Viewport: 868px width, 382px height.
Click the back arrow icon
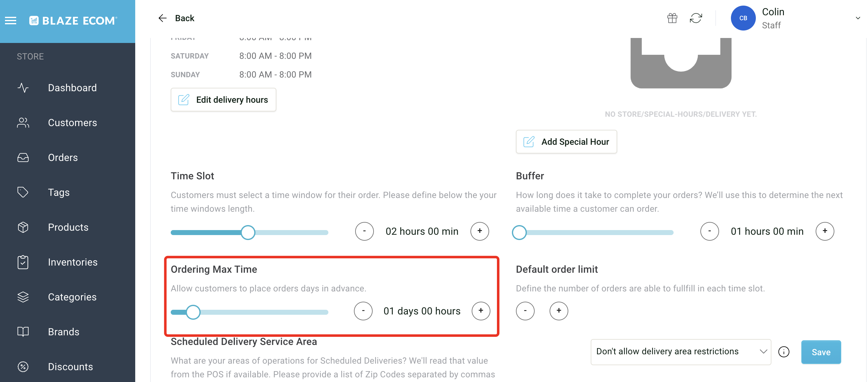(163, 18)
